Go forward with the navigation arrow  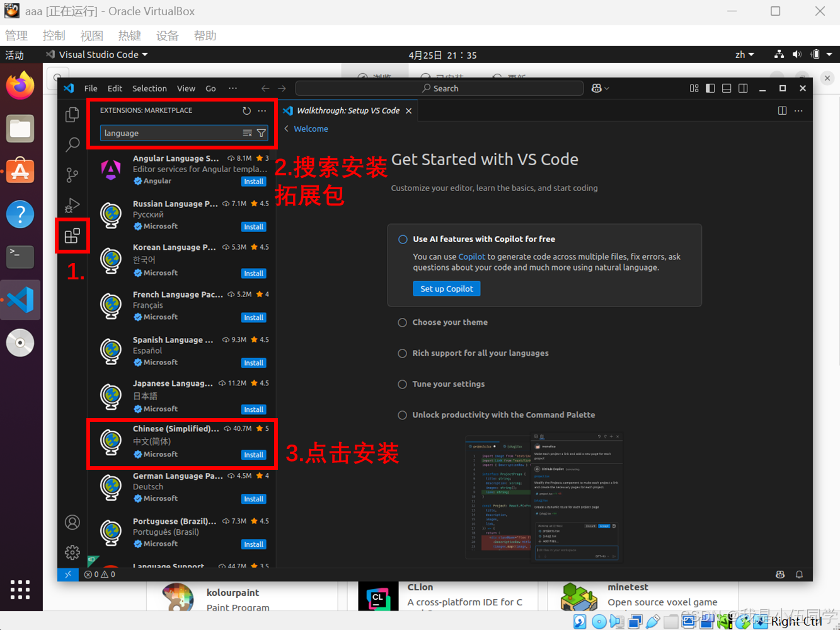pos(282,88)
